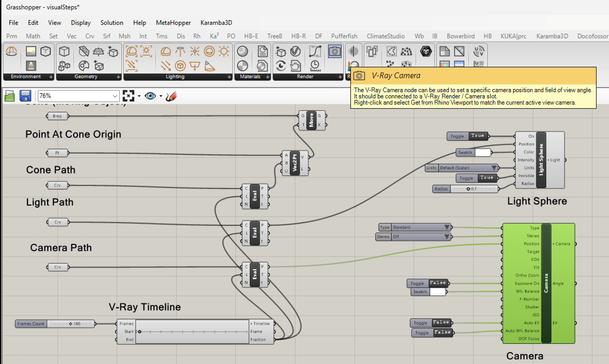Switch to the ClimateStudio tab
Viewport: 609px width, 364px height.
tap(386, 36)
